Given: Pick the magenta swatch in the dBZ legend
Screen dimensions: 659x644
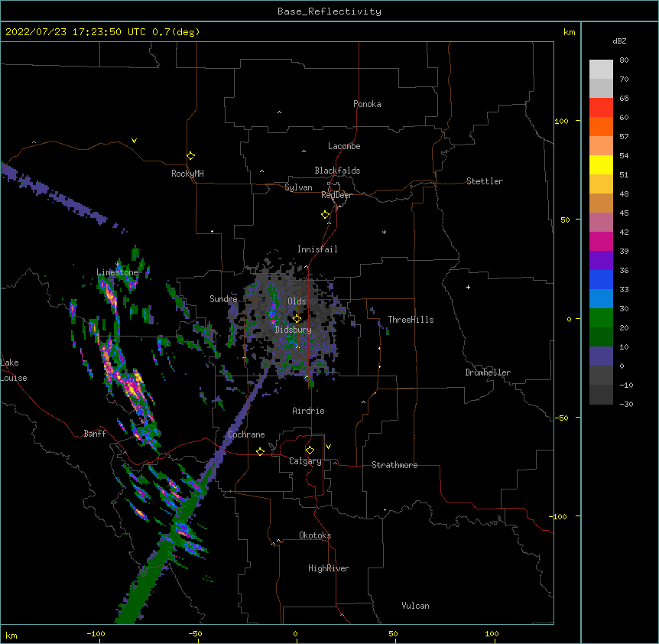Looking at the screenshot, I should point(601,241).
